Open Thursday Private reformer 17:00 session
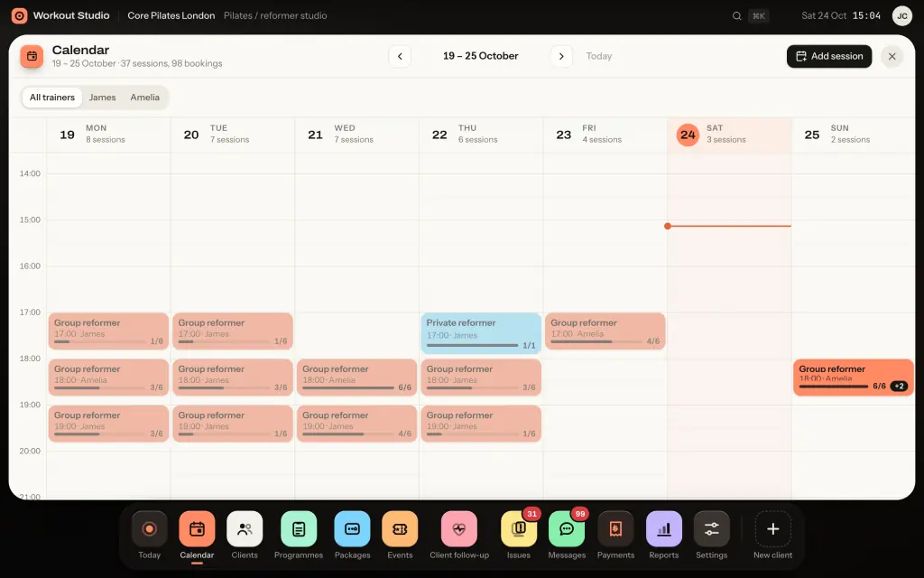The width and height of the screenshot is (924, 578). coord(481,333)
